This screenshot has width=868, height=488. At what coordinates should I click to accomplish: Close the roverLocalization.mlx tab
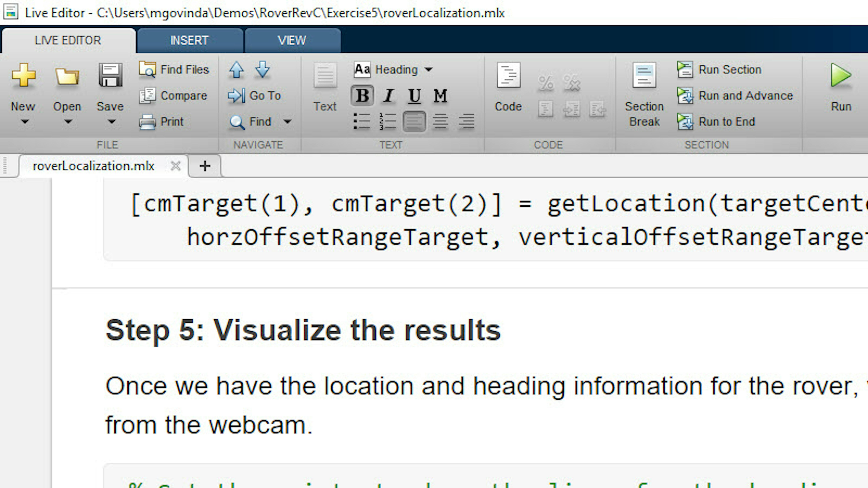pyautogui.click(x=176, y=166)
